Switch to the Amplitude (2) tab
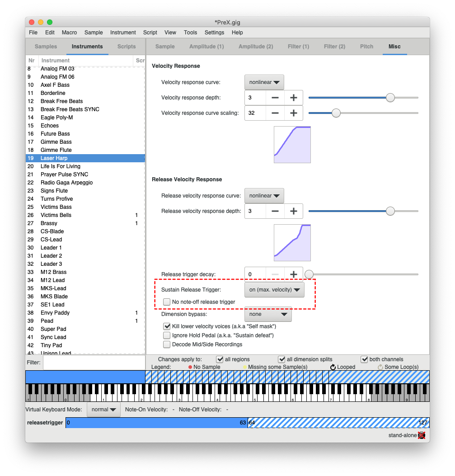The image size is (455, 476). (x=256, y=47)
